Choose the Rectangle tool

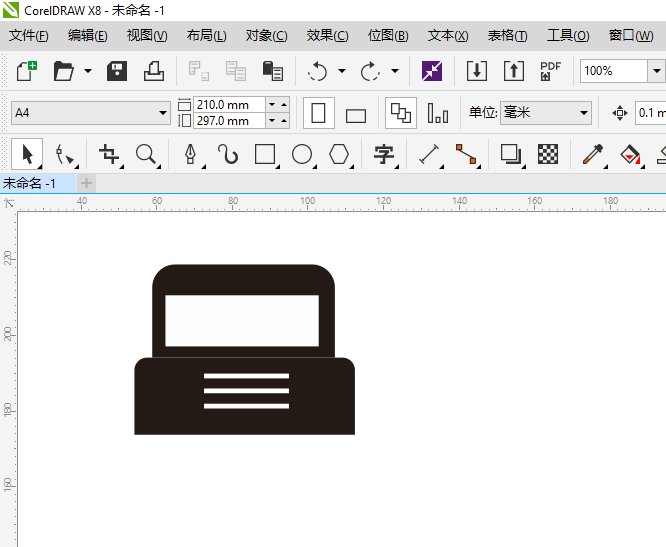[265, 154]
